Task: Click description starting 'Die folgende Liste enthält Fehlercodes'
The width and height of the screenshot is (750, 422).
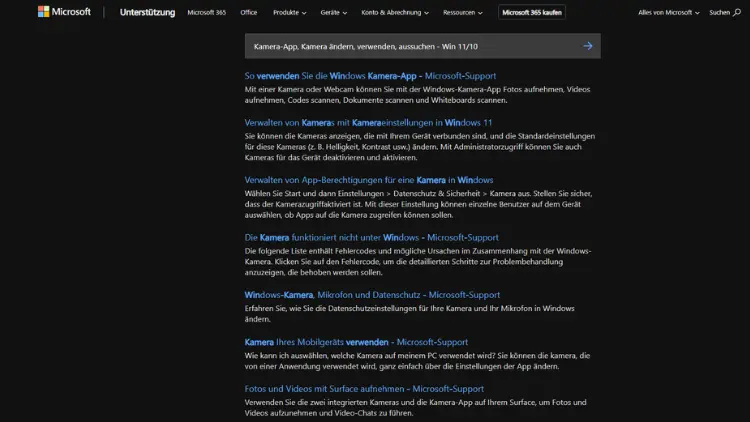Action: (x=418, y=262)
